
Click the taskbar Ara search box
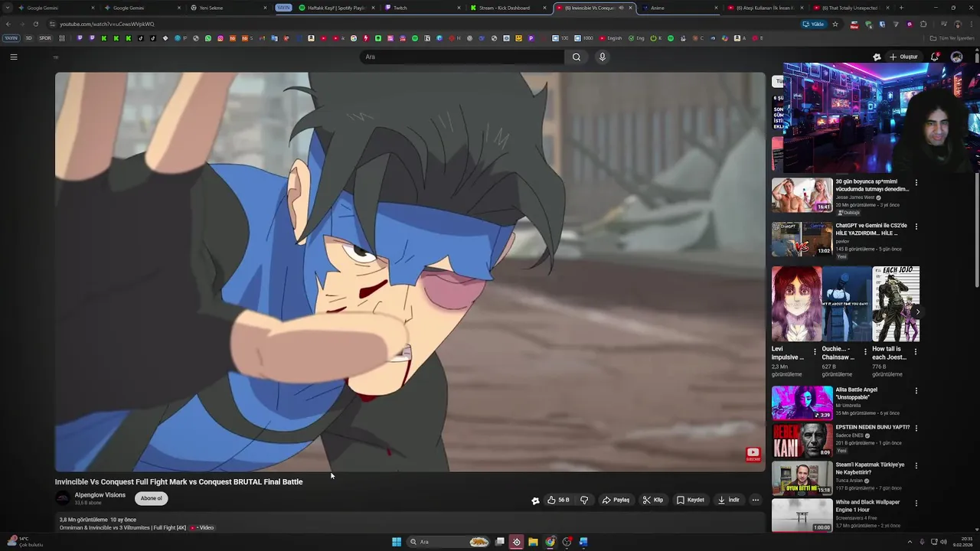click(449, 542)
